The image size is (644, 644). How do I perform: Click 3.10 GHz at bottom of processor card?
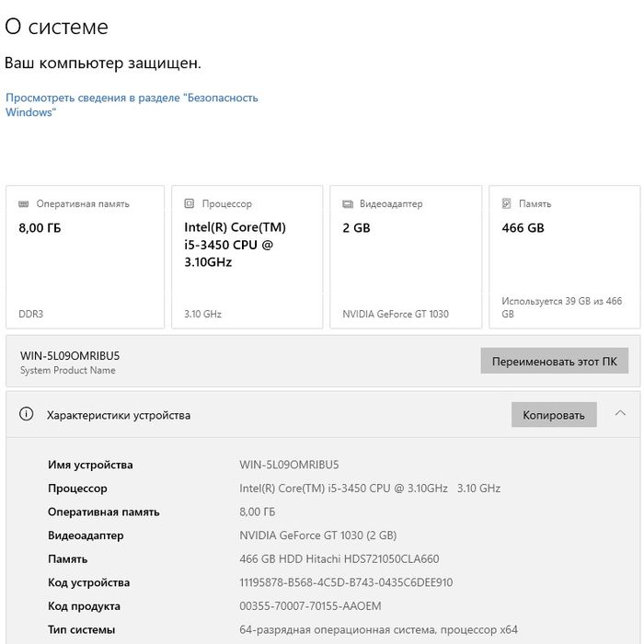click(x=202, y=314)
